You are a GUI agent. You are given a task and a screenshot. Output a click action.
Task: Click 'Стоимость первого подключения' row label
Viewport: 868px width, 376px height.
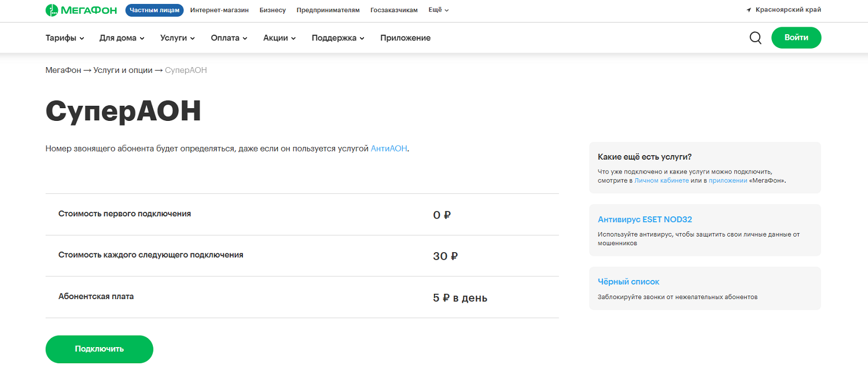pyautogui.click(x=124, y=213)
